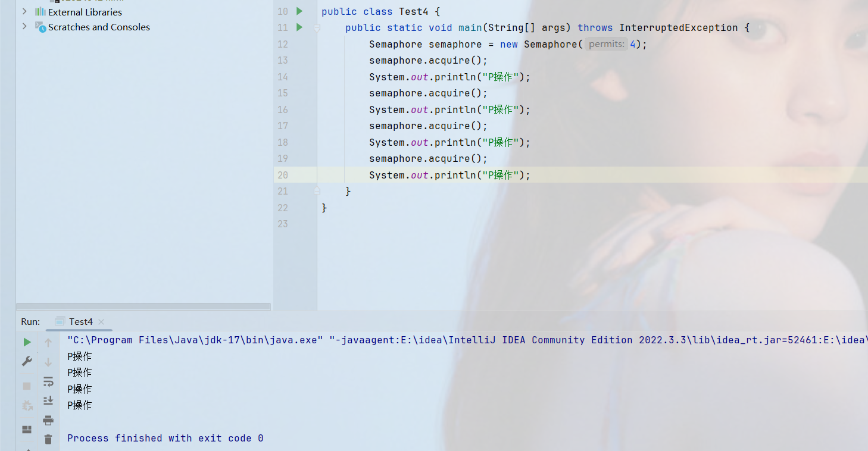Image resolution: width=868 pixels, height=451 pixels.
Task: Close the Test4 run tab
Action: click(101, 322)
